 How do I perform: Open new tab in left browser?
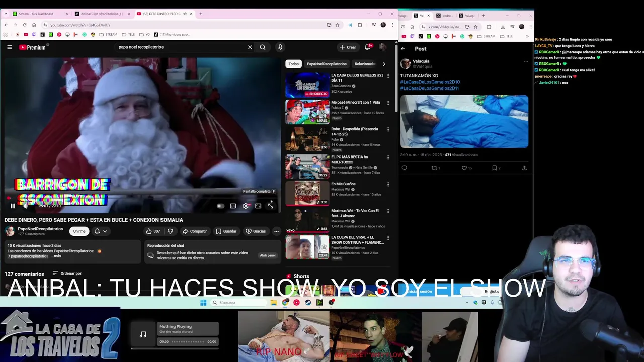200,14
